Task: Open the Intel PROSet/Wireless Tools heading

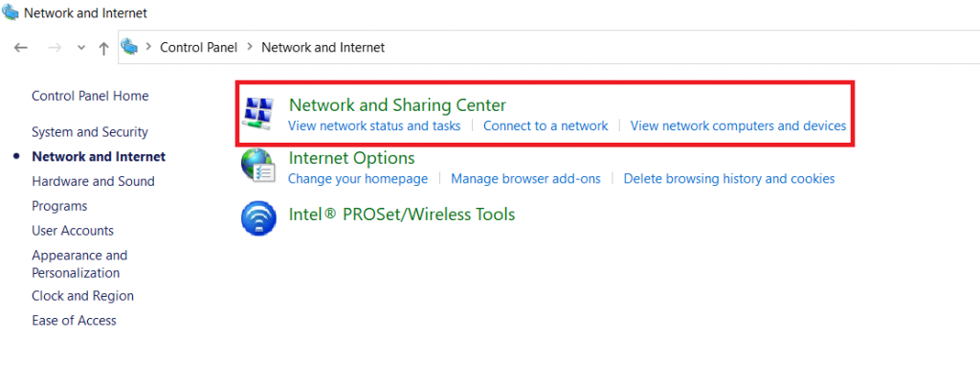Action: click(402, 215)
